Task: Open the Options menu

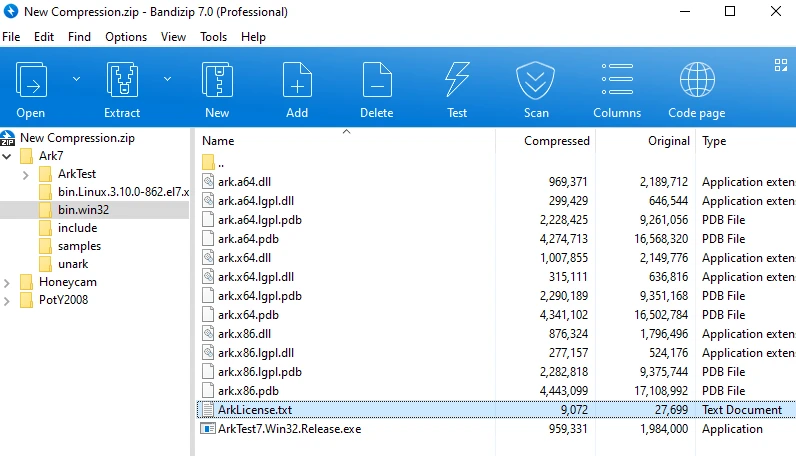Action: click(x=126, y=37)
